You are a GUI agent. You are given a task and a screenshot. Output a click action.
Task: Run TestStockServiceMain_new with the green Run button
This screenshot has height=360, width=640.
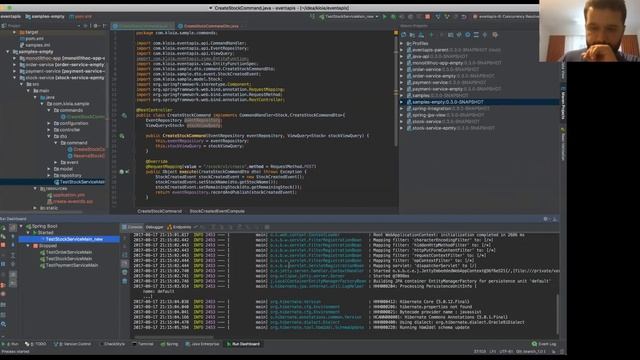tap(384, 17)
